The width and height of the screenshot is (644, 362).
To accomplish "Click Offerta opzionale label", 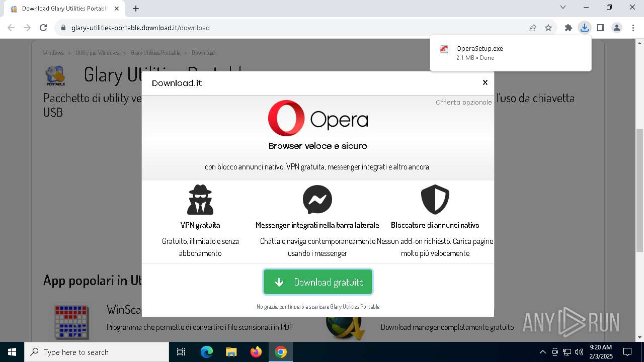I will (x=464, y=102).
